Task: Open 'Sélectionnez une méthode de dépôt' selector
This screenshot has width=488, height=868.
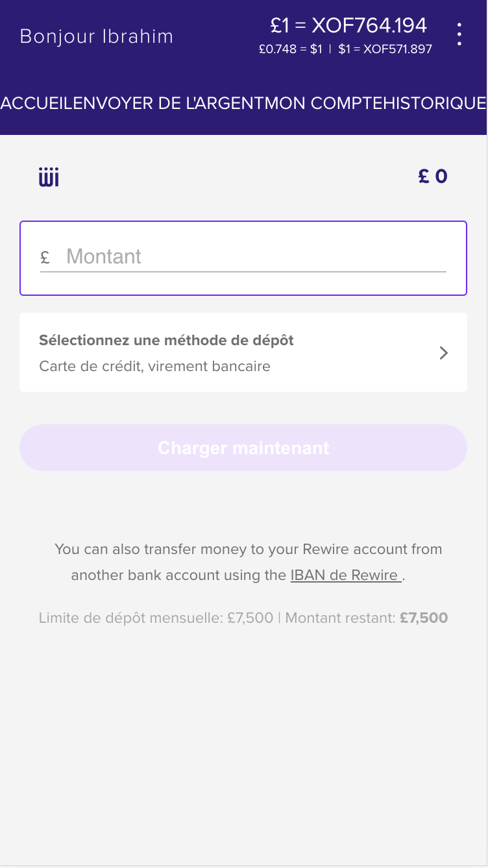Action: (x=166, y=341)
